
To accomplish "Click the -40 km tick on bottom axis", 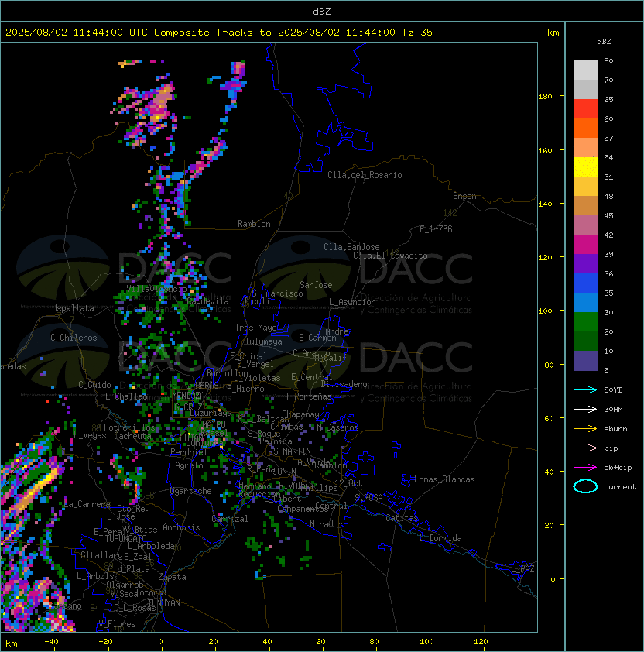I will pos(51,642).
